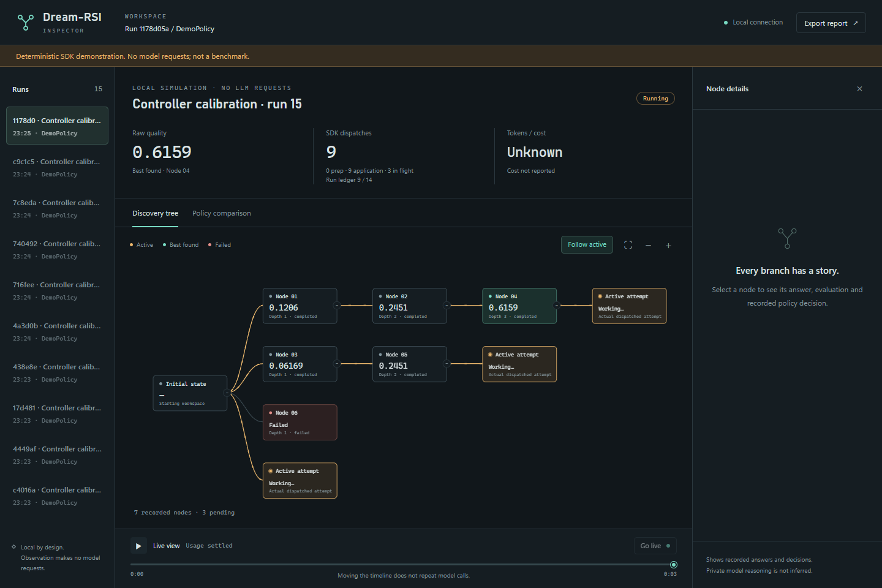This screenshot has height=588, width=882.
Task: Select run 1178d0 Controller calibration
Action: (x=57, y=126)
